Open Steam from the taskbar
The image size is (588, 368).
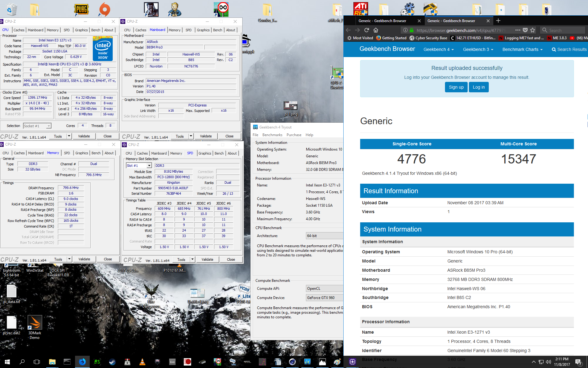[112, 362]
